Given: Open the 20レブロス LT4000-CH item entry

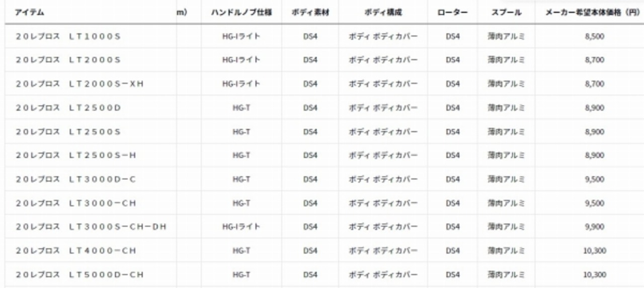Looking at the screenshot, I should pyautogui.click(x=76, y=251).
